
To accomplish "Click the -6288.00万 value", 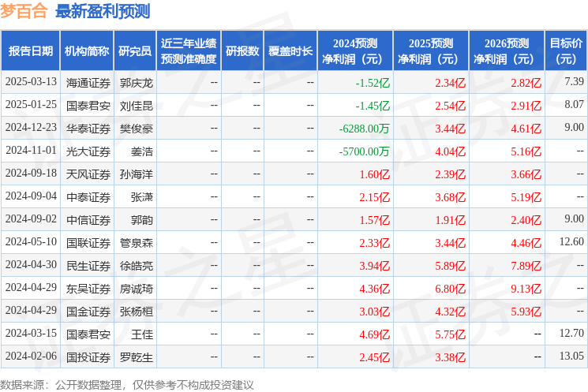I will click(364, 129).
